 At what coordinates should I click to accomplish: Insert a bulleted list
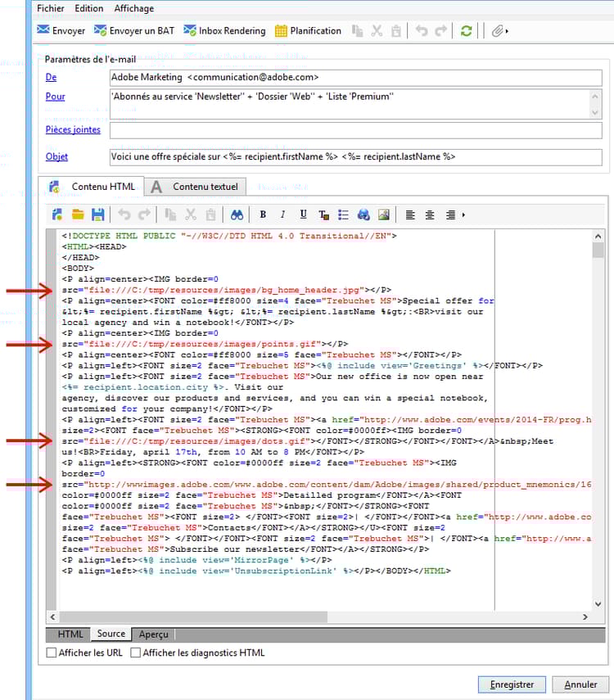click(343, 215)
